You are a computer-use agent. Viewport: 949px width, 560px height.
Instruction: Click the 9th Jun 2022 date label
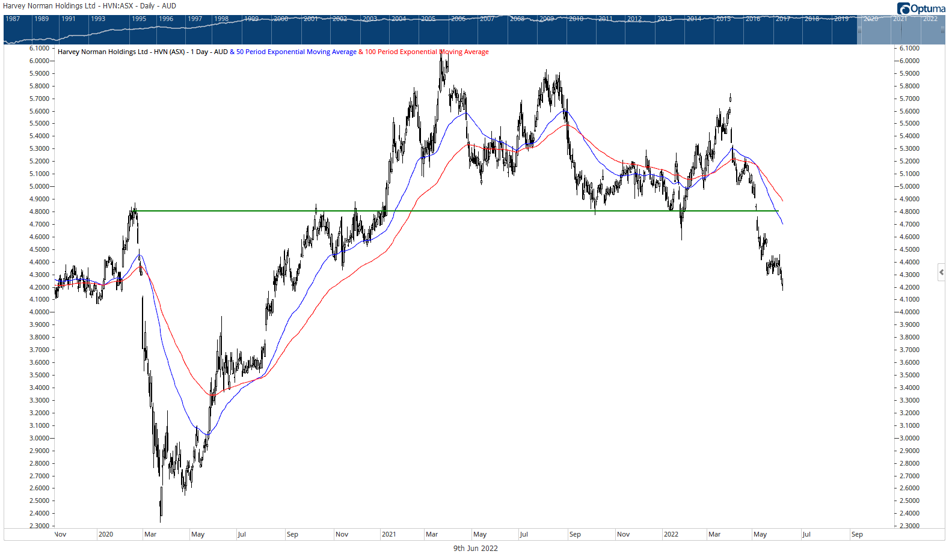coord(475,548)
